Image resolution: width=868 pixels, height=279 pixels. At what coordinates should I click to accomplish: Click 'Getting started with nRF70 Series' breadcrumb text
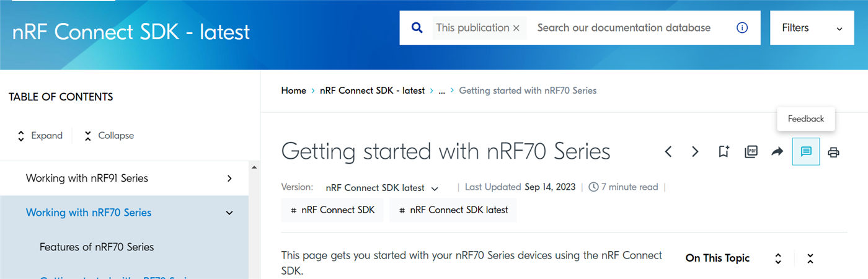click(528, 91)
